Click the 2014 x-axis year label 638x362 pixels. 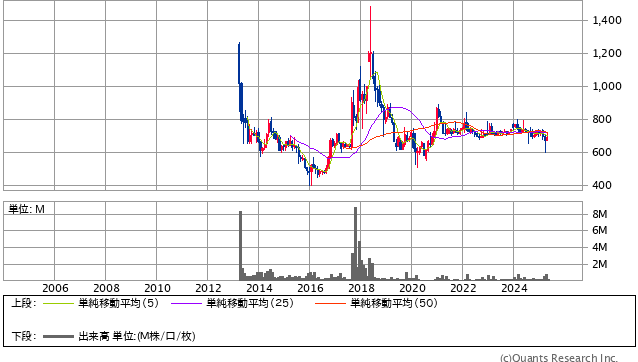[x=259, y=288]
